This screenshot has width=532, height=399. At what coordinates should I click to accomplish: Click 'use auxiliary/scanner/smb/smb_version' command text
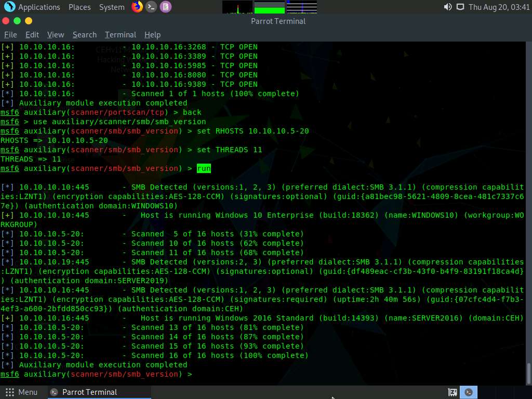pyautogui.click(x=119, y=122)
